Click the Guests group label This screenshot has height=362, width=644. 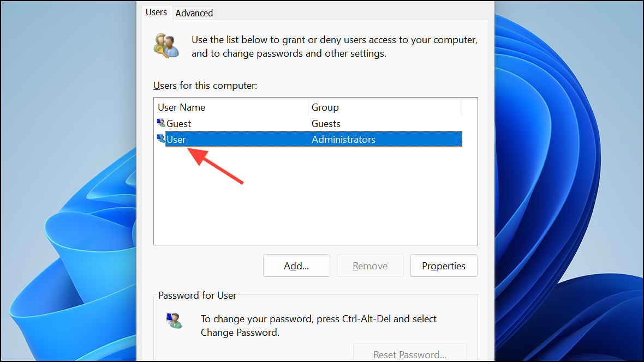(326, 123)
